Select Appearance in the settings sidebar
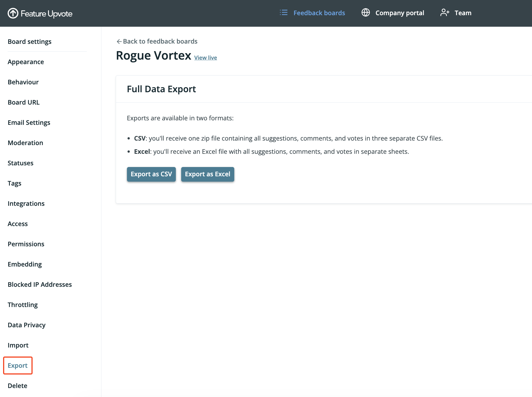Viewport: 532px width, 397px height. click(x=26, y=62)
